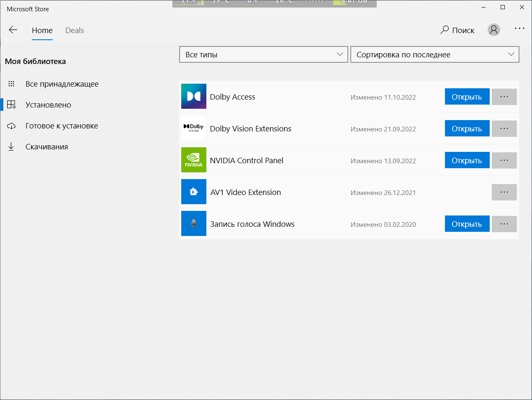Open the top-right more options menu
The image size is (532, 400).
pyautogui.click(x=519, y=28)
